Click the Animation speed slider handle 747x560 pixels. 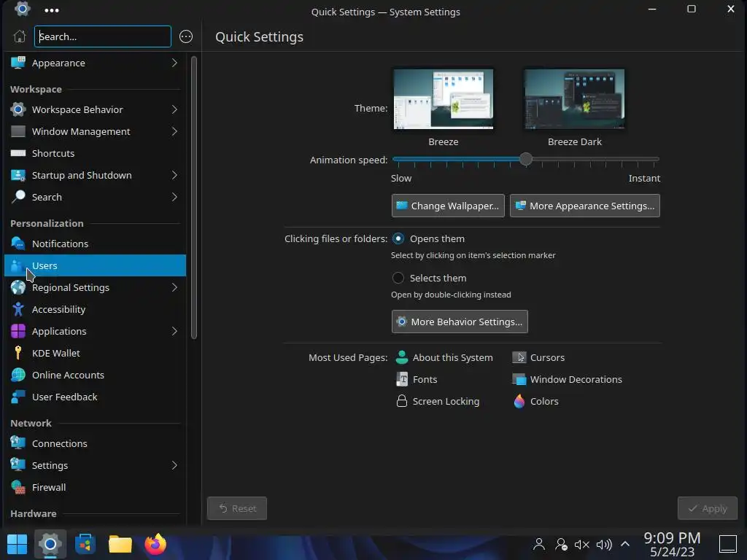coord(525,159)
